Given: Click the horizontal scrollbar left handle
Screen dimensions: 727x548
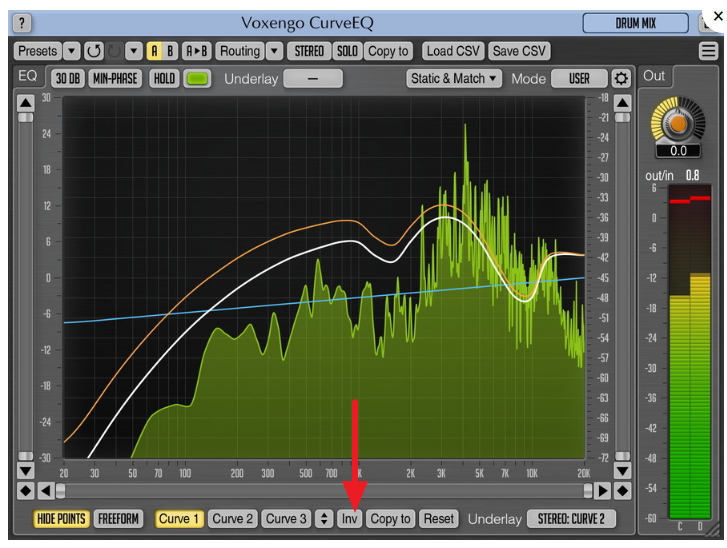Looking at the screenshot, I should 60,491.
